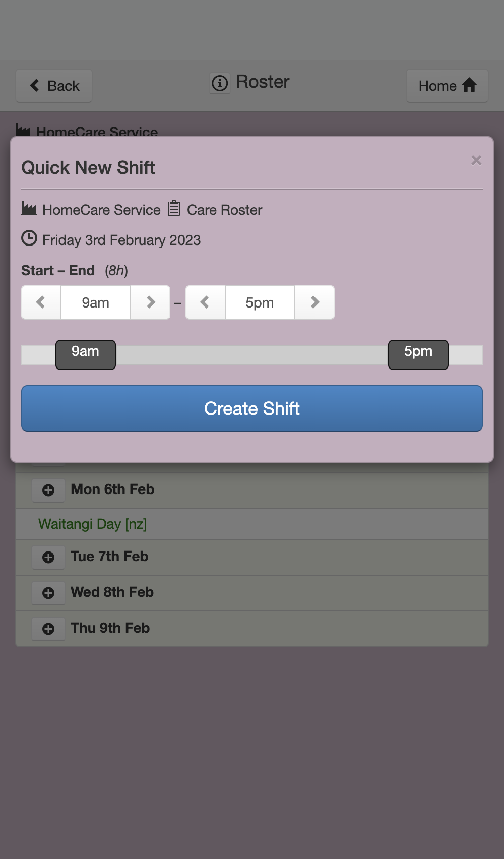Increase start time with right arrow

click(x=150, y=302)
